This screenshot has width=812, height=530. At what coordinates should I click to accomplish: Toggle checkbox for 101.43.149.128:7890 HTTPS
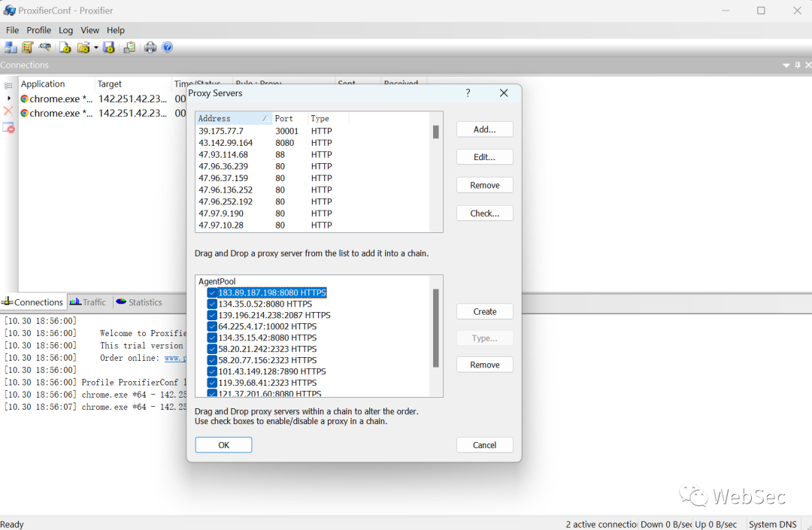tap(212, 371)
